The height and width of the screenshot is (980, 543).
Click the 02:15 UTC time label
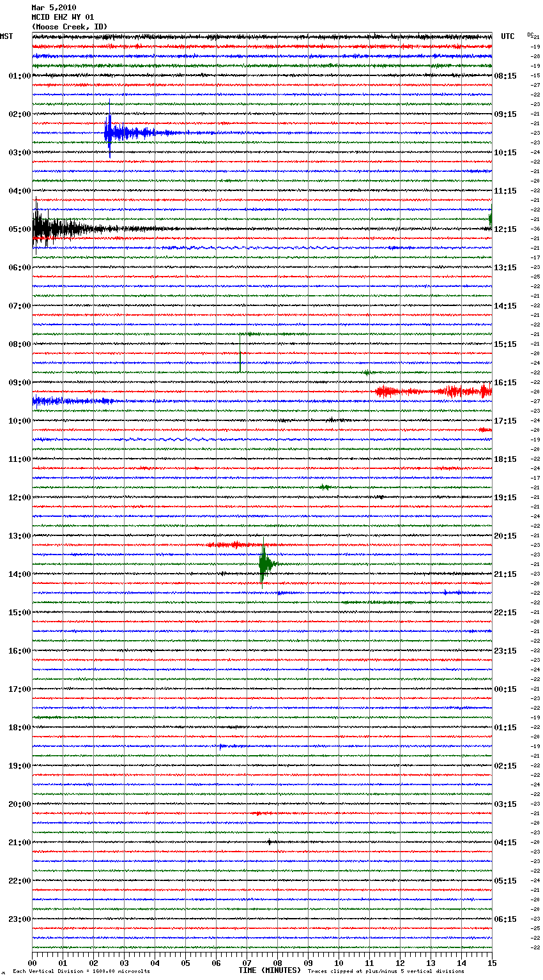pyautogui.click(x=505, y=766)
